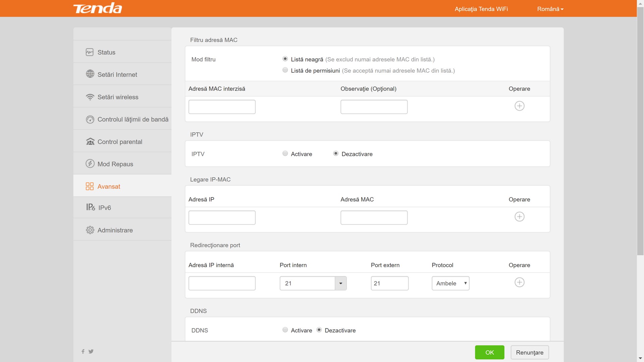This screenshot has height=362, width=644.
Task: Click the Adresă MAC interzisă input field
Action: point(222,107)
